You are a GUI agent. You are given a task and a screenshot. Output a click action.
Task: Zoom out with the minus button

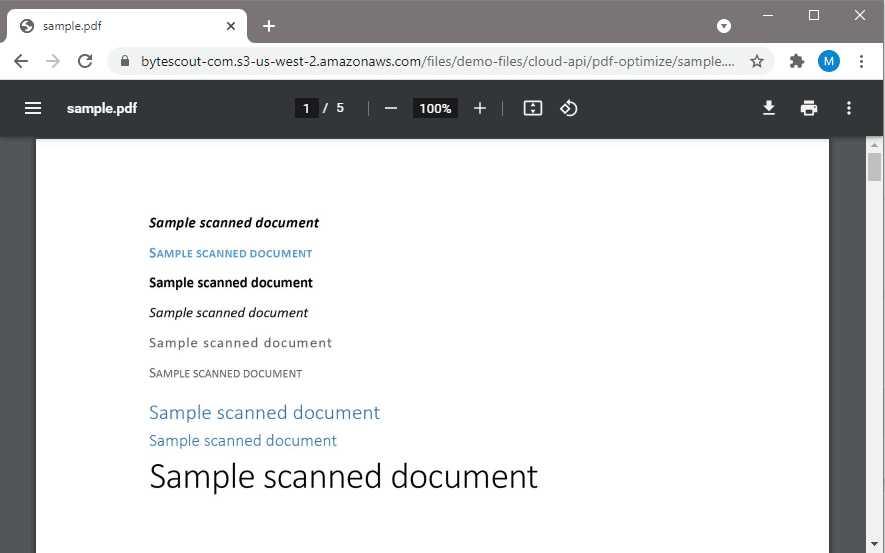391,108
